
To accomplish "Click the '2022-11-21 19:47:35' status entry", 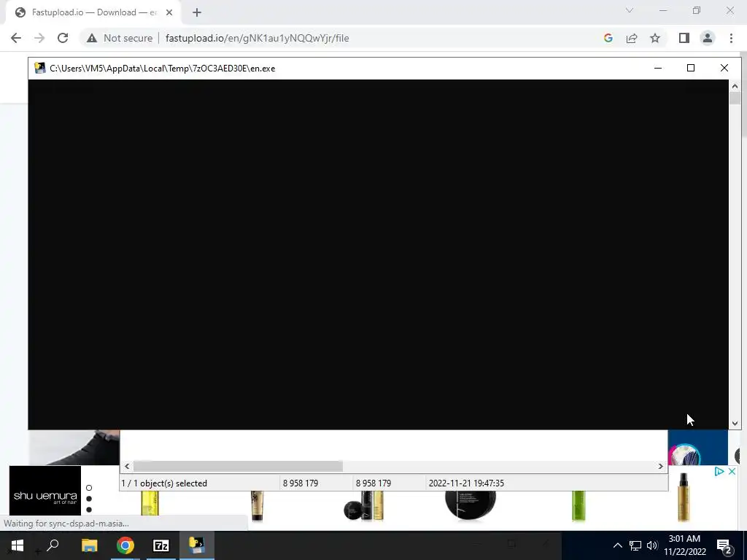I will tap(466, 483).
